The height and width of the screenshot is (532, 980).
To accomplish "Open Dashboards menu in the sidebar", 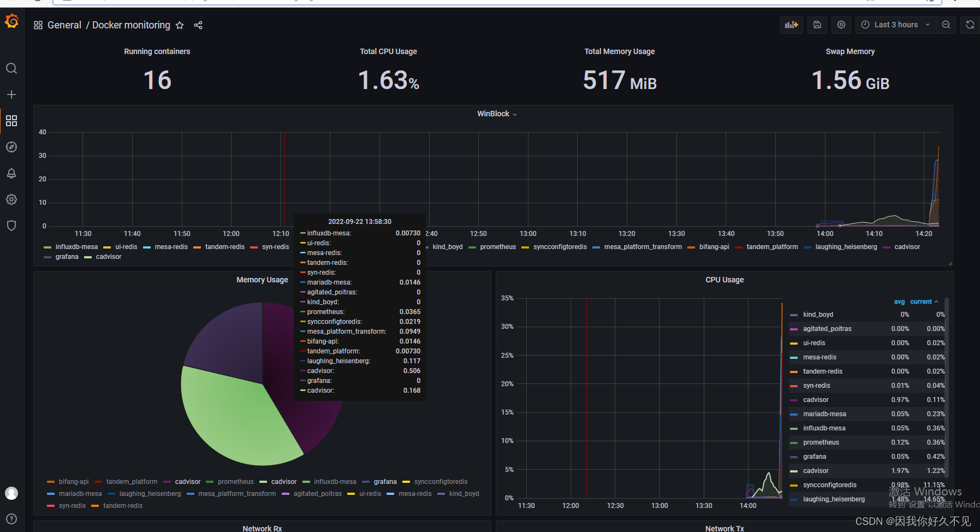I will (11, 121).
